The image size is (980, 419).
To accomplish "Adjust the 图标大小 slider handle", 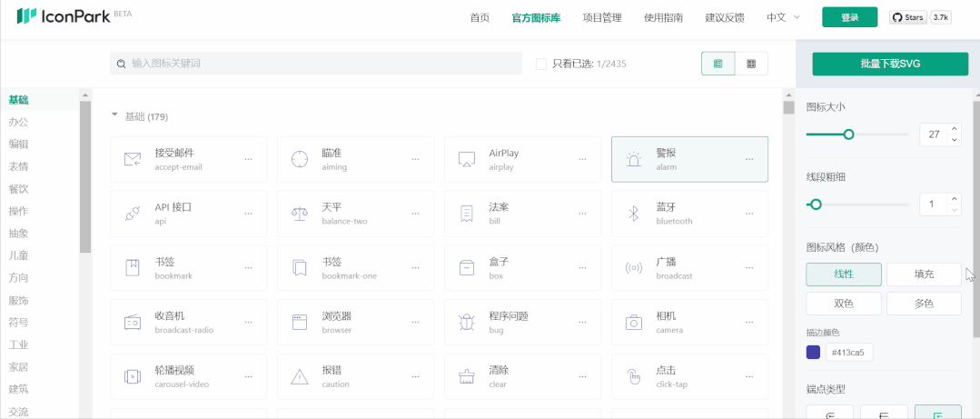I will (848, 134).
